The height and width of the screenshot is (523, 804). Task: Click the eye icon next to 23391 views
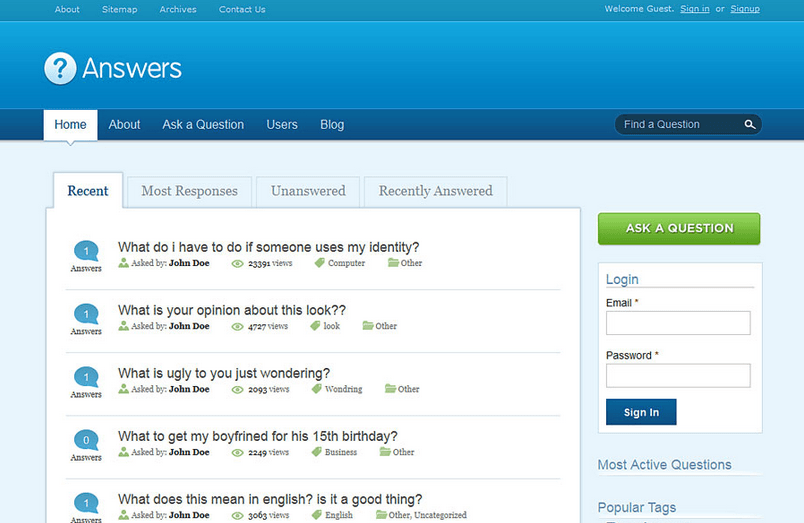coord(237,264)
